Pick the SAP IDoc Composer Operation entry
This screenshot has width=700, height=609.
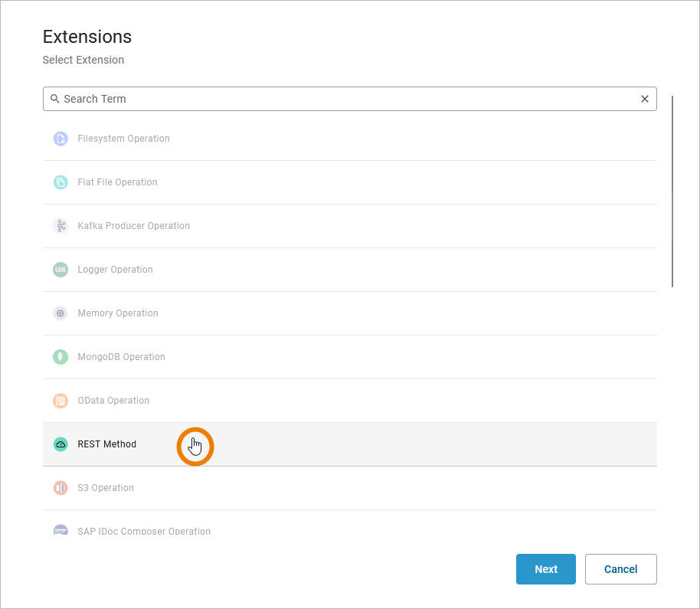click(144, 530)
